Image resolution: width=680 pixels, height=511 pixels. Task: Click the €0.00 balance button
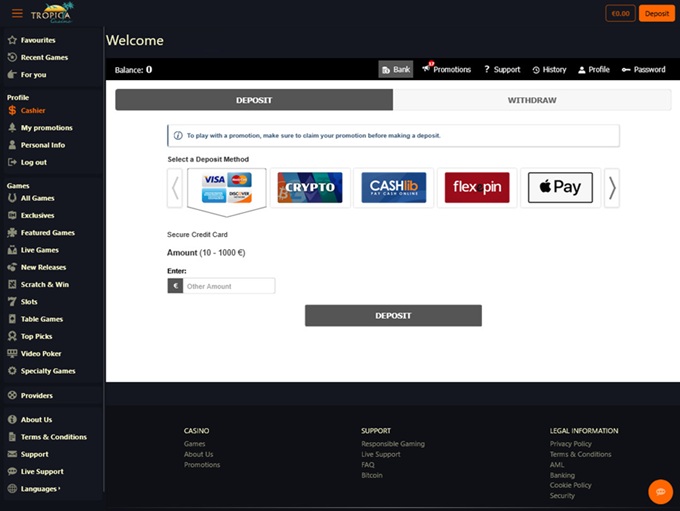620,14
